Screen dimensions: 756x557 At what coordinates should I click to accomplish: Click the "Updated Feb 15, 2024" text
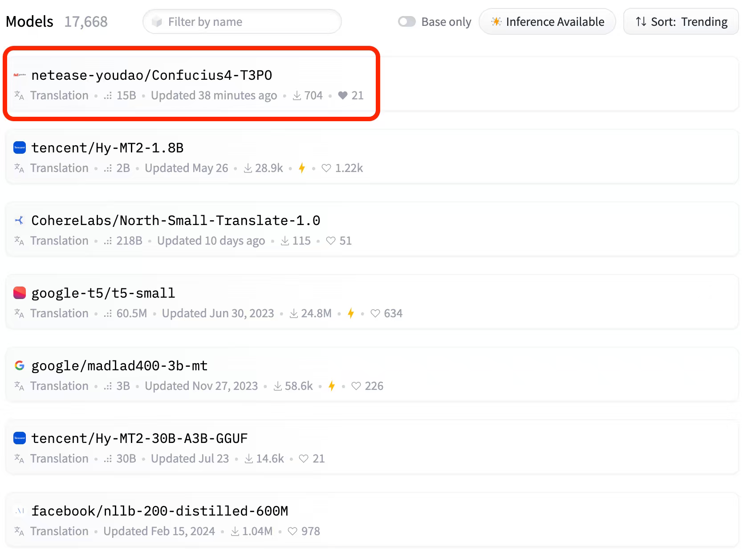point(159,531)
